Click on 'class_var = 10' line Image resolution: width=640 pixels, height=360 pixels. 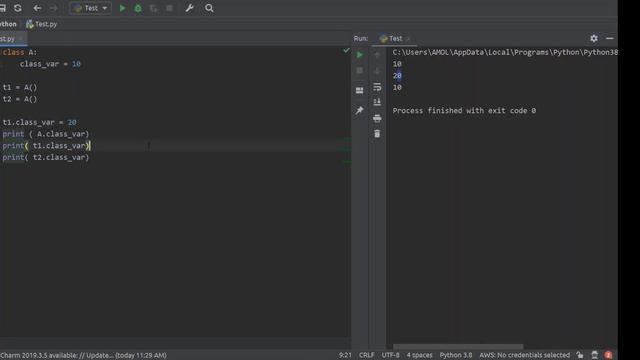50,64
